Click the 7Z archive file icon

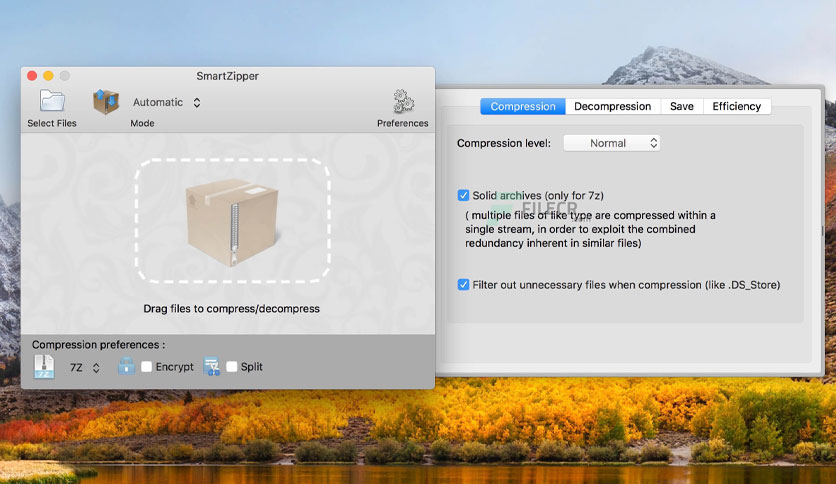(44, 367)
